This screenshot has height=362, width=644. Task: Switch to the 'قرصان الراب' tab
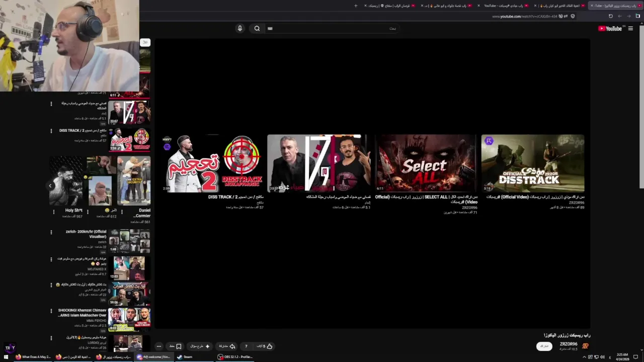[390, 6]
